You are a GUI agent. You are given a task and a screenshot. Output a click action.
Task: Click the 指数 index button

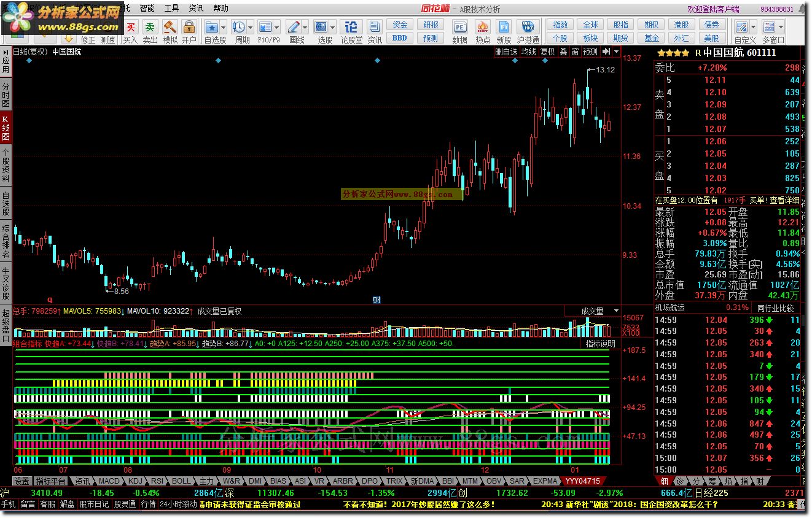[560, 25]
